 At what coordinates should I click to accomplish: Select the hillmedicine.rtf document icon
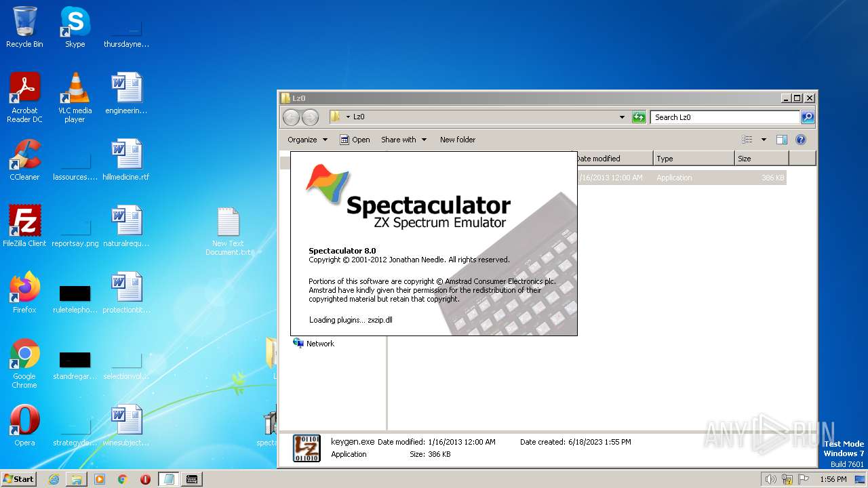(x=126, y=160)
